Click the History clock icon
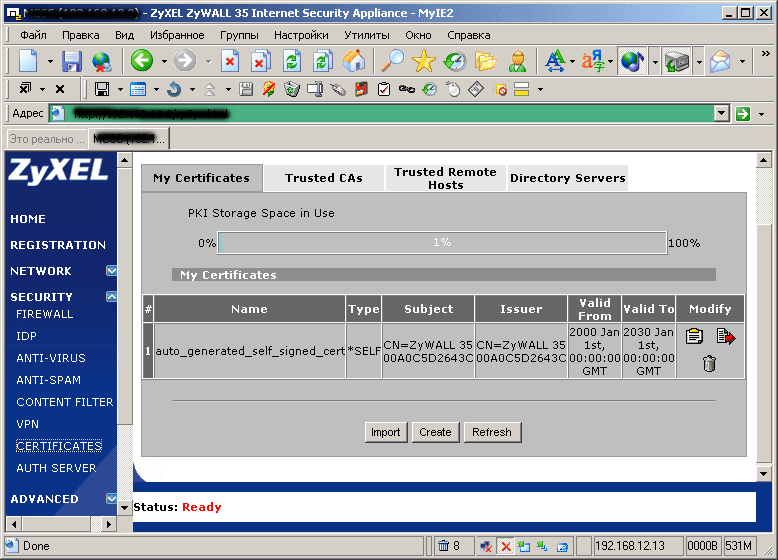This screenshot has width=778, height=560. point(454,61)
